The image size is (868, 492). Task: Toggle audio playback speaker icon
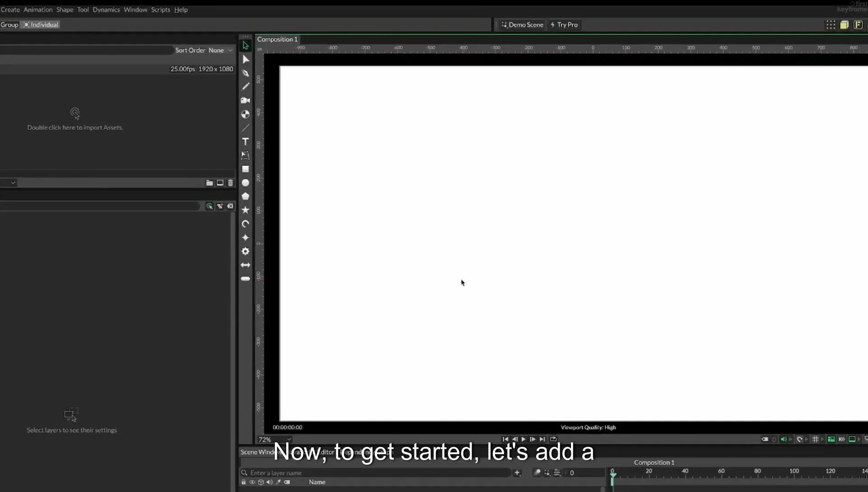point(783,439)
